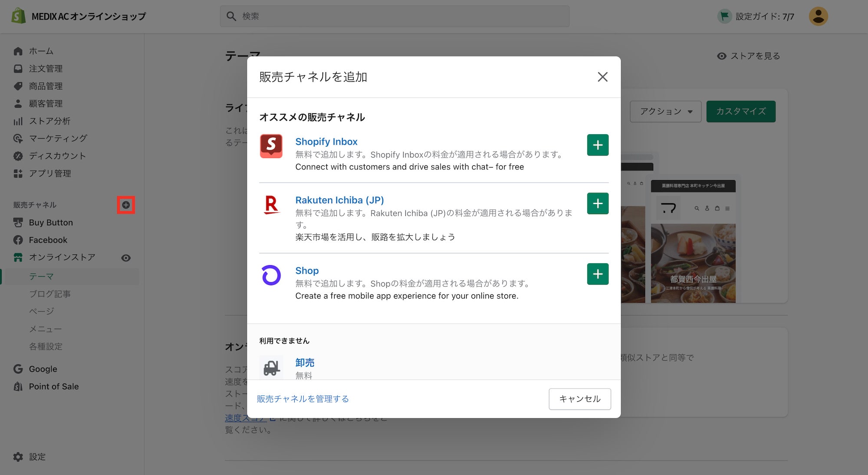The image size is (868, 475).
Task: Click the setup guide flag icon
Action: pos(724,16)
